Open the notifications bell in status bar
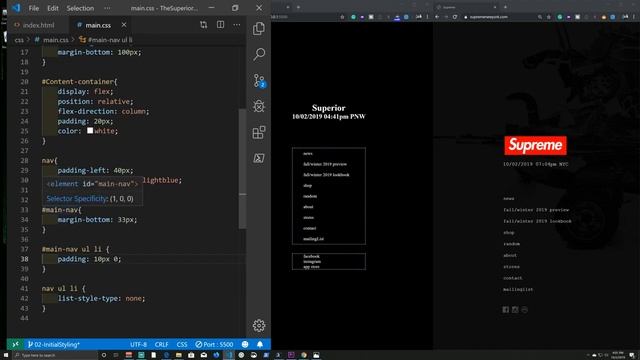 260,344
